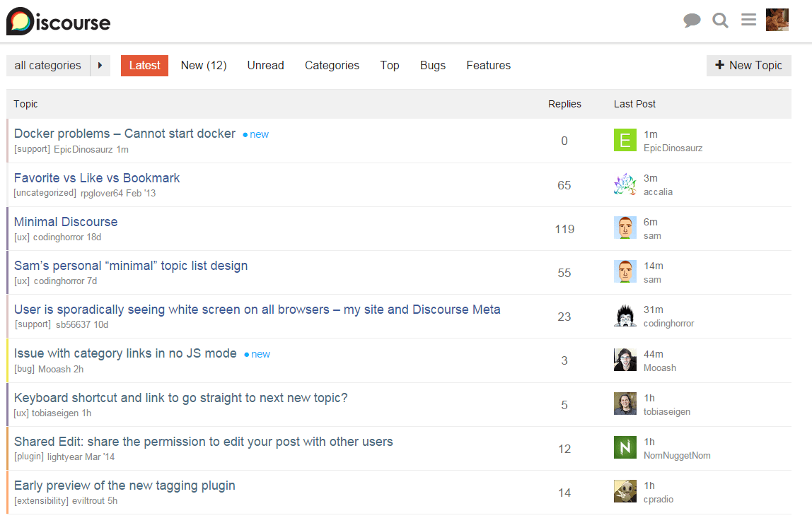Click the [plugin] category tag on Shared Edit
The width and height of the screenshot is (812, 518).
click(x=29, y=457)
